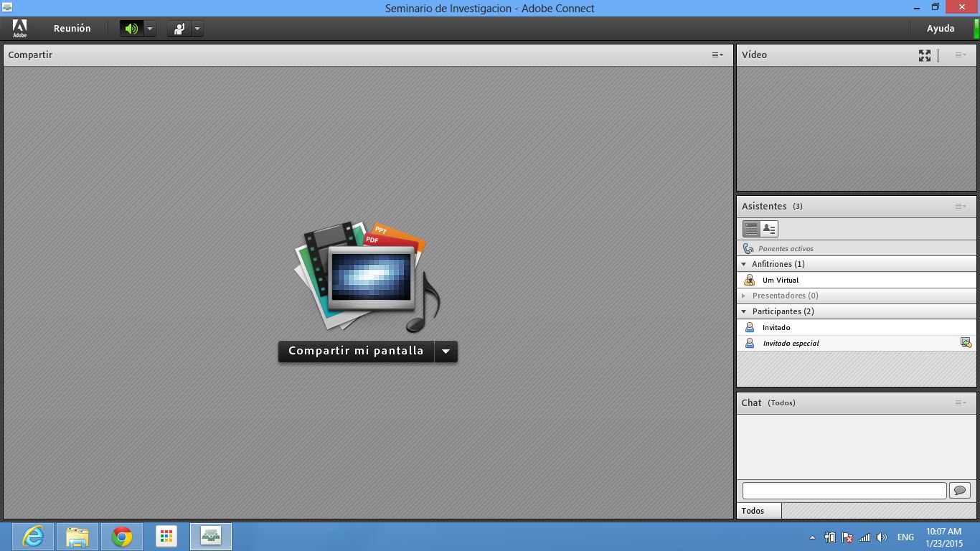Click the host icon beside Um Virtual
The width and height of the screenshot is (980, 551).
pyautogui.click(x=750, y=280)
